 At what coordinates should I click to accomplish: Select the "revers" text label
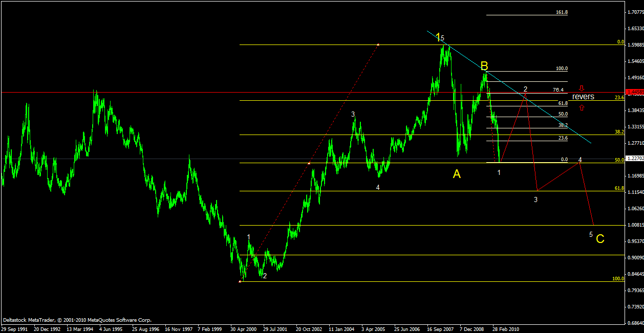click(x=583, y=97)
